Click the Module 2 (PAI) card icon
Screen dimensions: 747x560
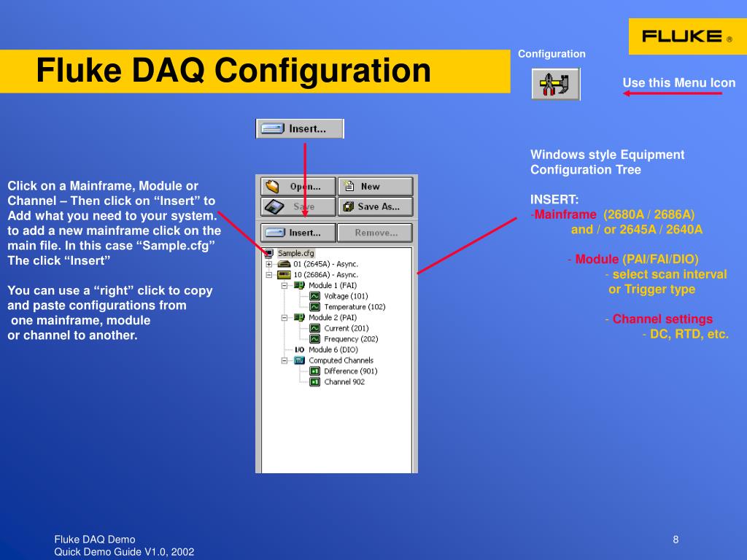(x=299, y=318)
